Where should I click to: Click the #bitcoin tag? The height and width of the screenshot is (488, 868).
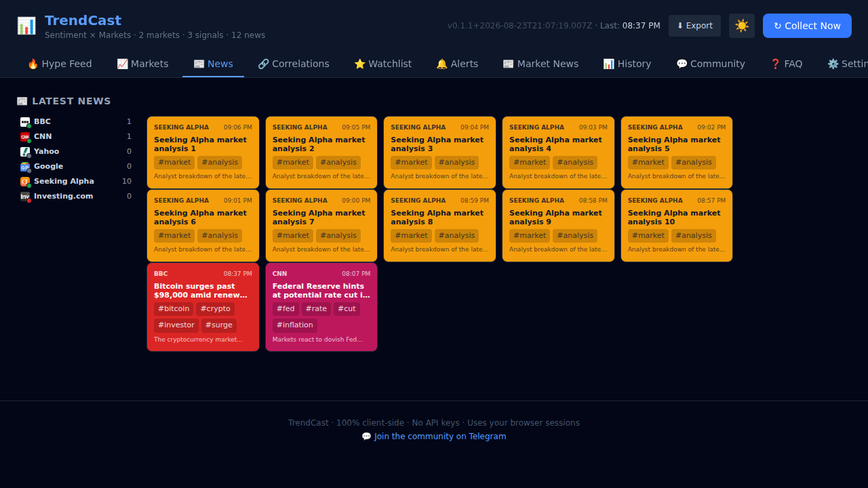174,309
